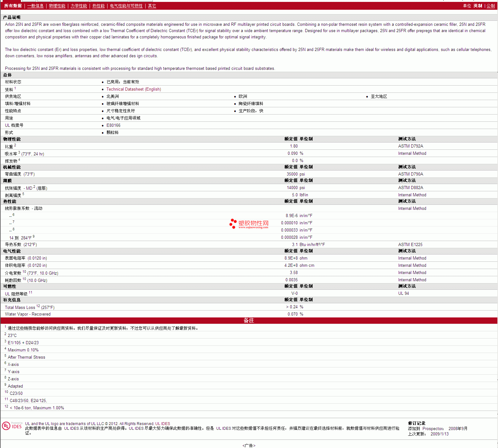The width and height of the screenshot is (498, 448).
Task: Click the UL IDES logo icon
Action: [12, 426]
